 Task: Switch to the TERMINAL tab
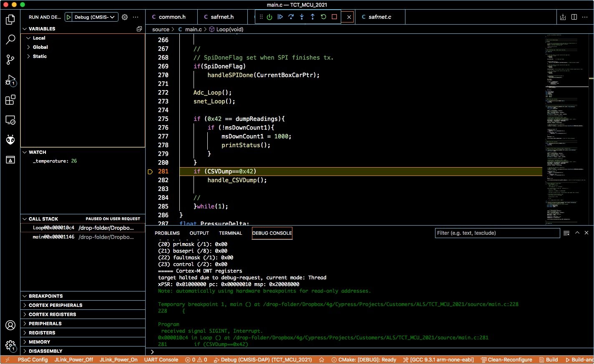tap(230, 233)
